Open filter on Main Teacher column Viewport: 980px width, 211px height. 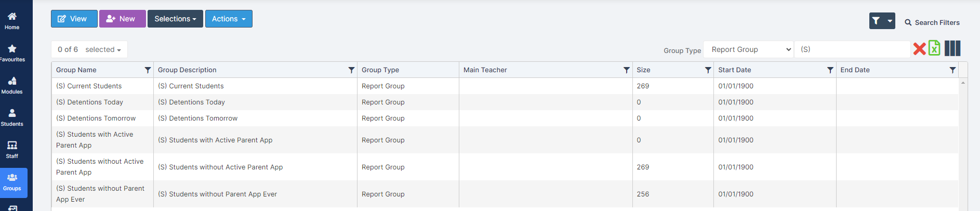(x=627, y=70)
